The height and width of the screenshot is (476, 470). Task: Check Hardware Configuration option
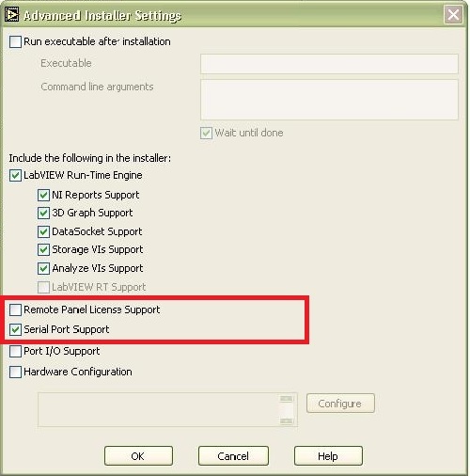(15, 372)
